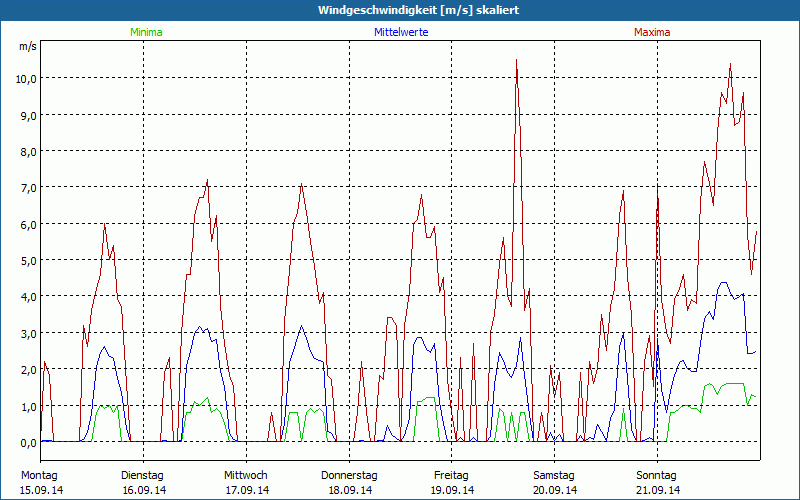Select the green Minima legend label
Screen dimensions: 800x500
click(145, 32)
